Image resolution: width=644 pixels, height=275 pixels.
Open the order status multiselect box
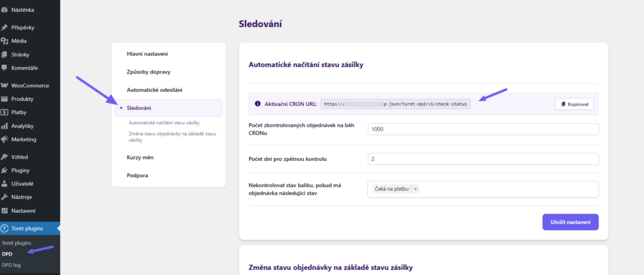(x=484, y=189)
